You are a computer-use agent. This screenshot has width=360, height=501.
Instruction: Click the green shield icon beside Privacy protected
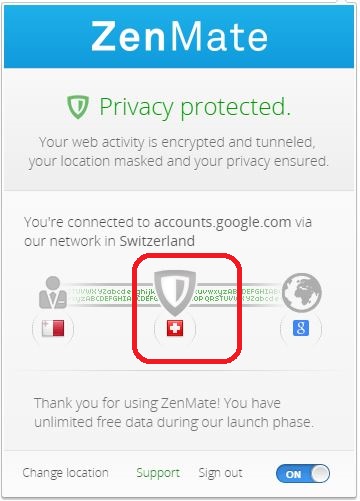(x=78, y=107)
